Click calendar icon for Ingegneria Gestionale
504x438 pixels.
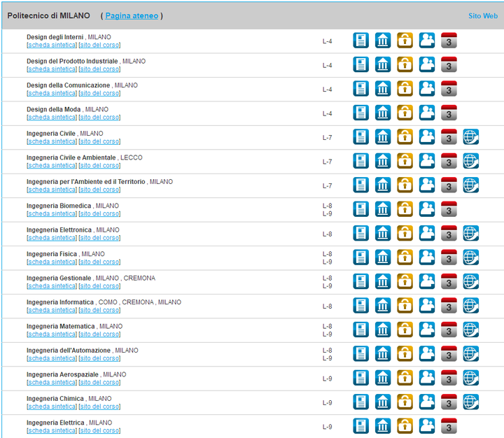coord(449,281)
